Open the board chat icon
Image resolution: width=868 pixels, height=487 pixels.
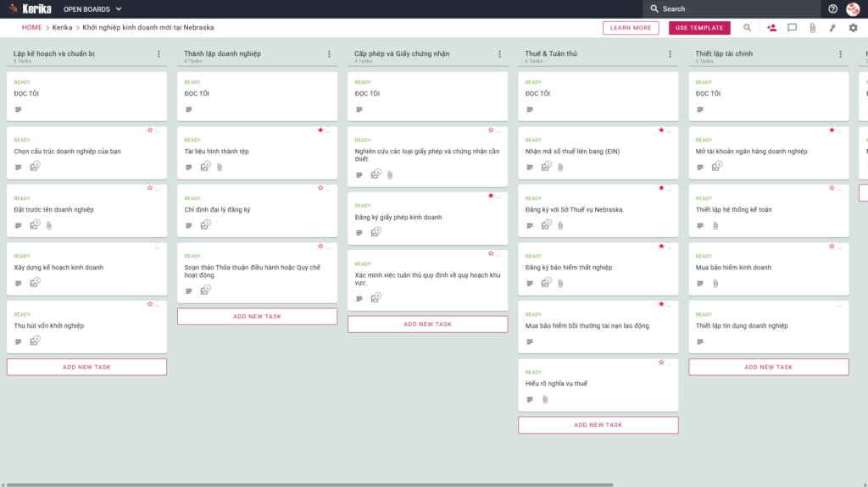793,28
